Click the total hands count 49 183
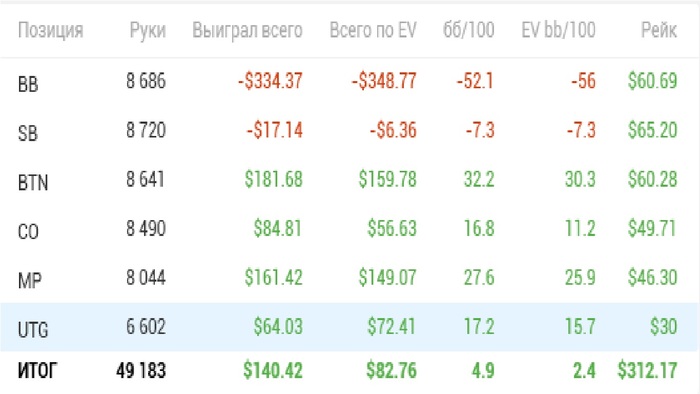This screenshot has width=700, height=394. point(141,370)
